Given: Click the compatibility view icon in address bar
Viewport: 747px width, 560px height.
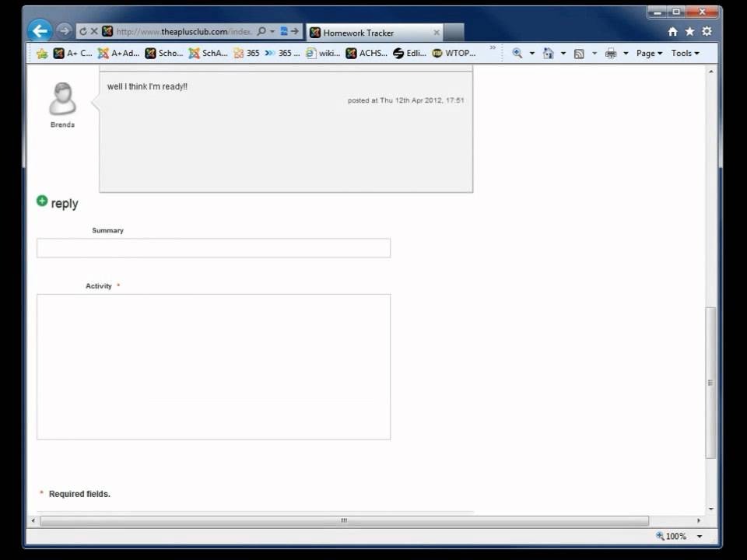Looking at the screenshot, I should click(x=284, y=31).
